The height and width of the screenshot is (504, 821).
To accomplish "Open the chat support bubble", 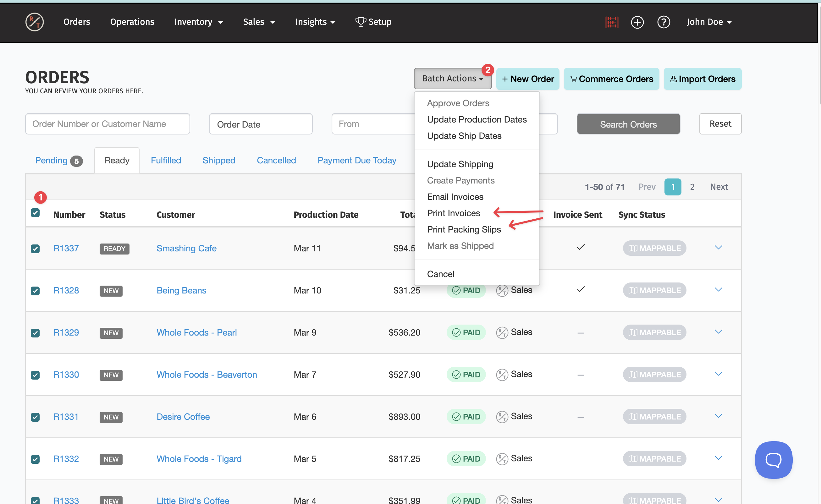I will [773, 460].
